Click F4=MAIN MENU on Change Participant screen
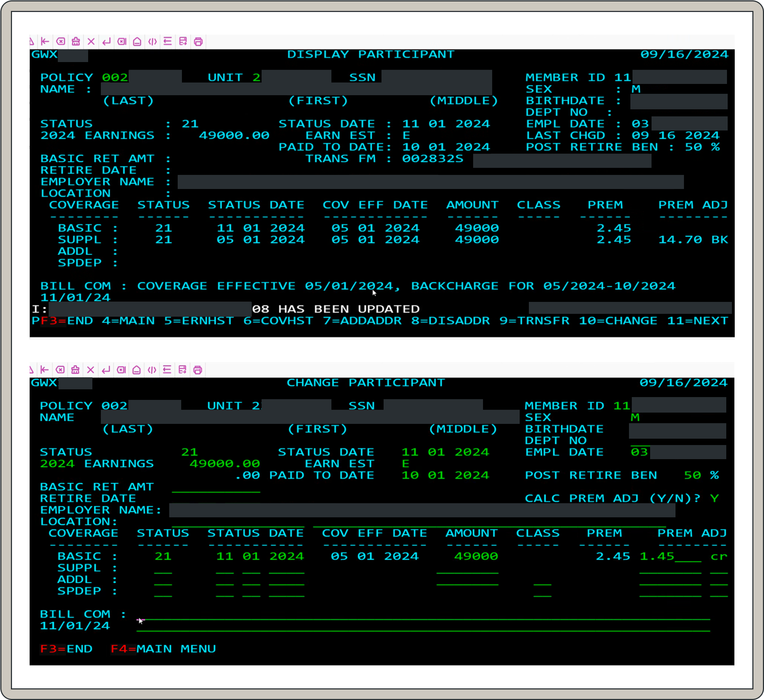Screen dimensions: 764x700 [163, 649]
